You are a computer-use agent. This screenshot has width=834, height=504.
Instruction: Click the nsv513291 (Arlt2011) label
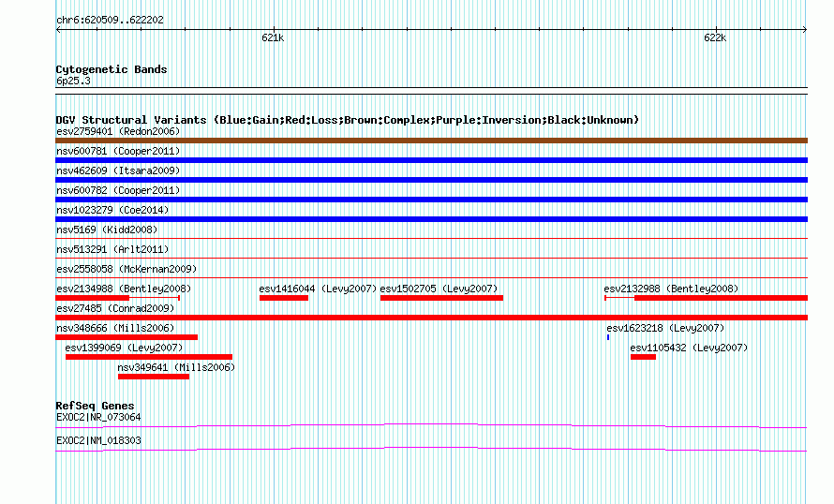[x=112, y=249]
